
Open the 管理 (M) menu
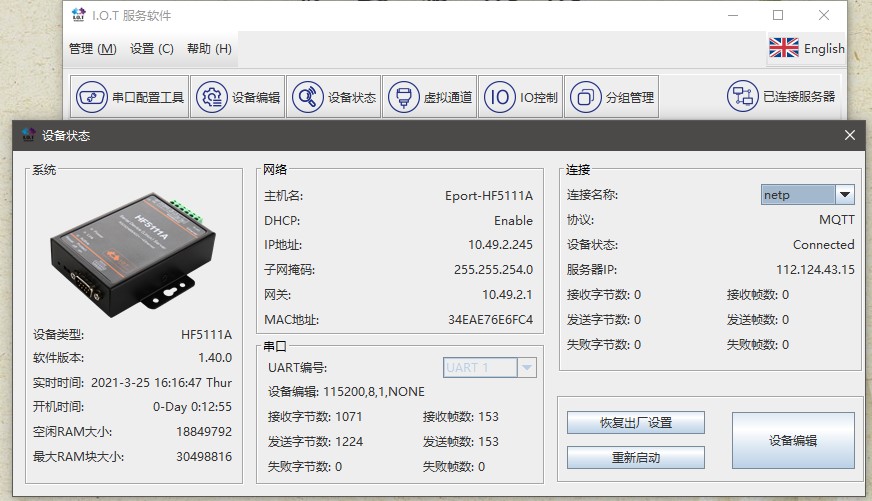[x=92, y=48]
